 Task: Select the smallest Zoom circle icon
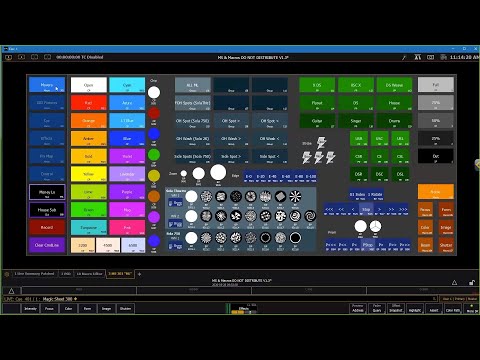point(184,174)
